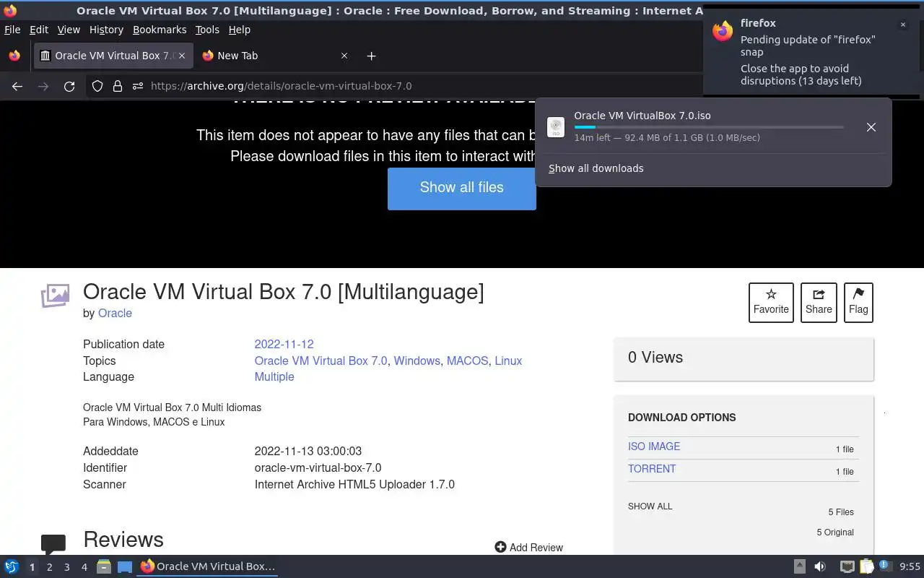Open the View menu
This screenshot has width=924, height=578.
tap(69, 30)
